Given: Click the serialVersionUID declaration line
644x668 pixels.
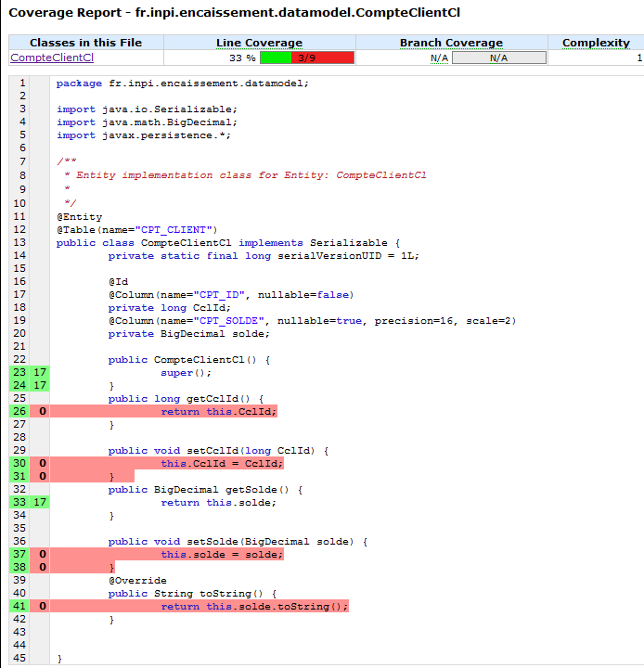Looking at the screenshot, I should pos(264,256).
